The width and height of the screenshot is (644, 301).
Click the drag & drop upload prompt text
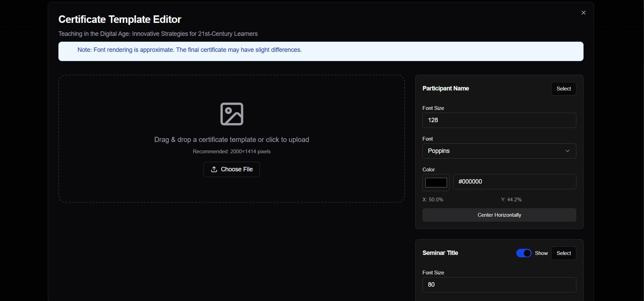[232, 140]
